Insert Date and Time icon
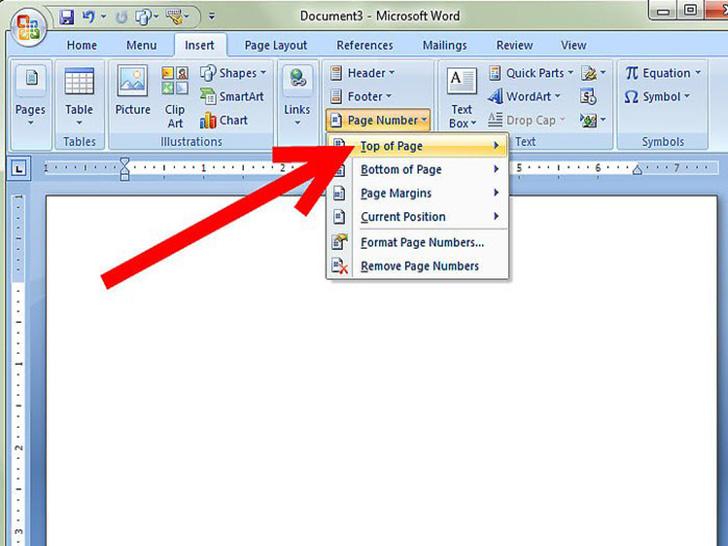The image size is (728, 546). point(588,97)
